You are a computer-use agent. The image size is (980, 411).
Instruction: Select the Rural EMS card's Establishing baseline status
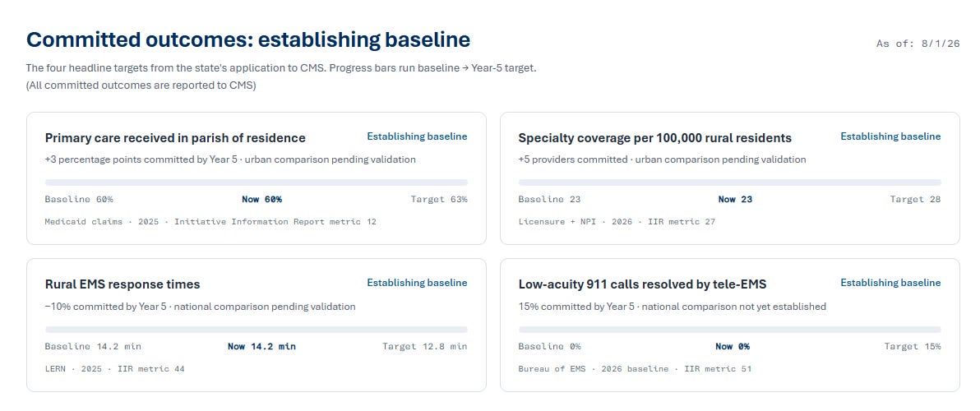[417, 282]
